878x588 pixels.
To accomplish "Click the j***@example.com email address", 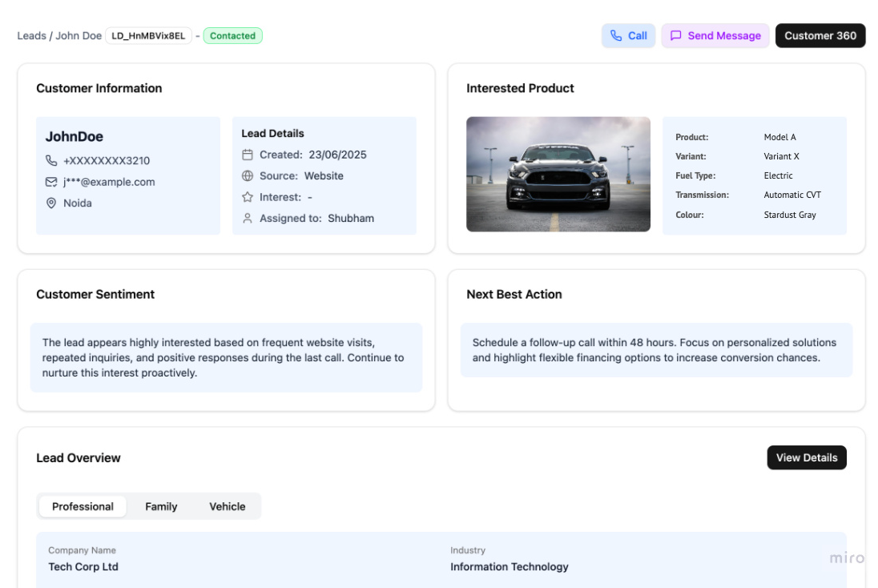I will (x=109, y=182).
